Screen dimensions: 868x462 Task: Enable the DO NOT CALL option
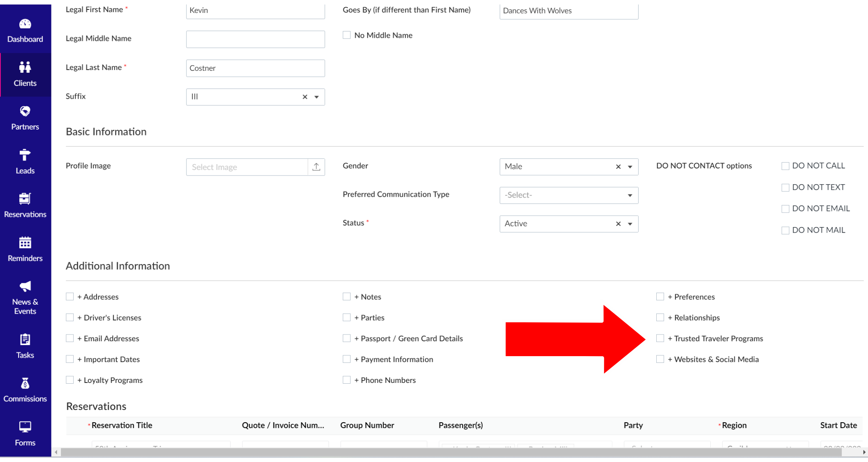pyautogui.click(x=785, y=166)
